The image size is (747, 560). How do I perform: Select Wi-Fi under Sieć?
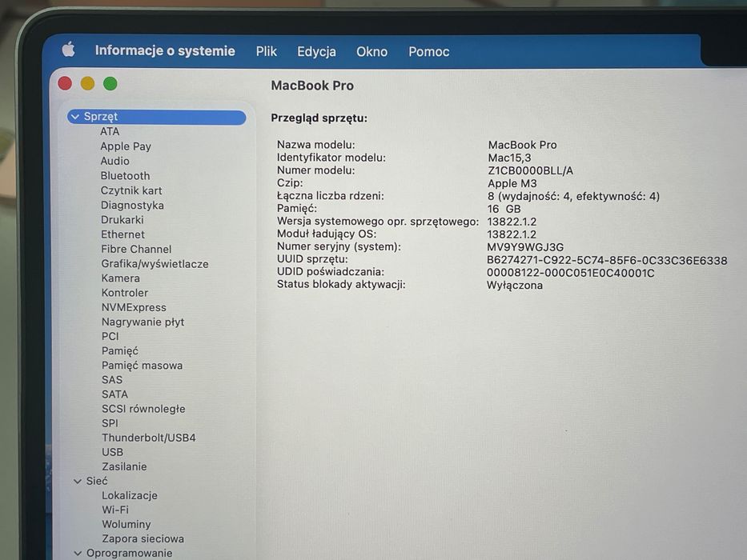114,510
